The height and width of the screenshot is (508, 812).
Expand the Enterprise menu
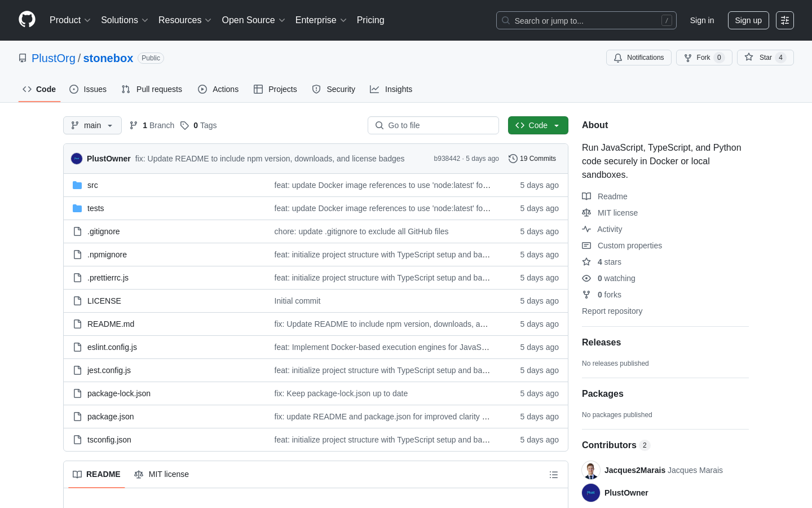point(321,20)
